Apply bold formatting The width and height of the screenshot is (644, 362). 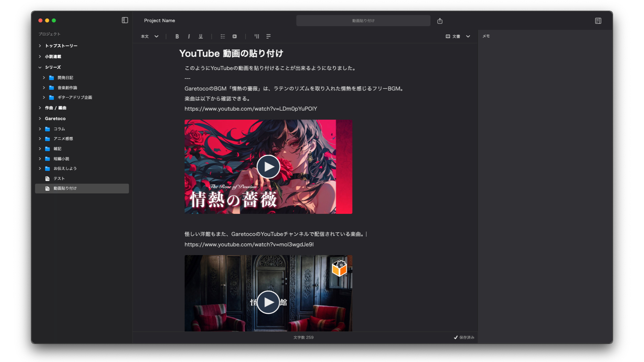coord(177,36)
